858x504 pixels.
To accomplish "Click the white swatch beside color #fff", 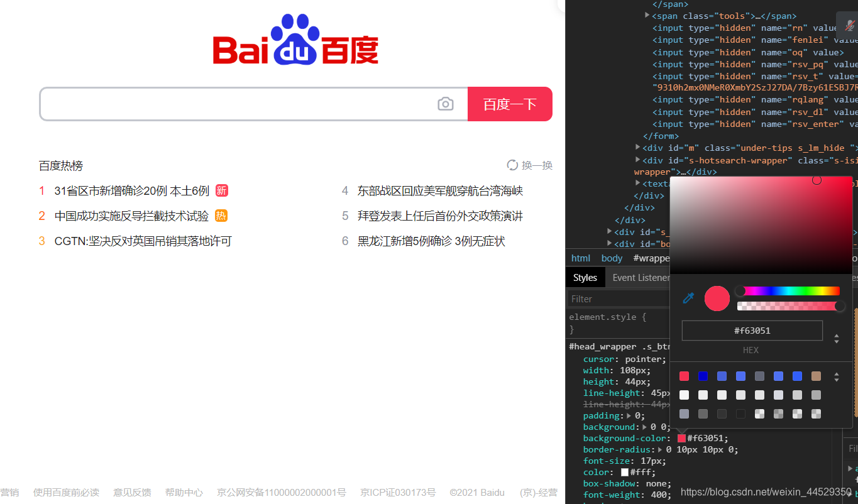I will 625,472.
